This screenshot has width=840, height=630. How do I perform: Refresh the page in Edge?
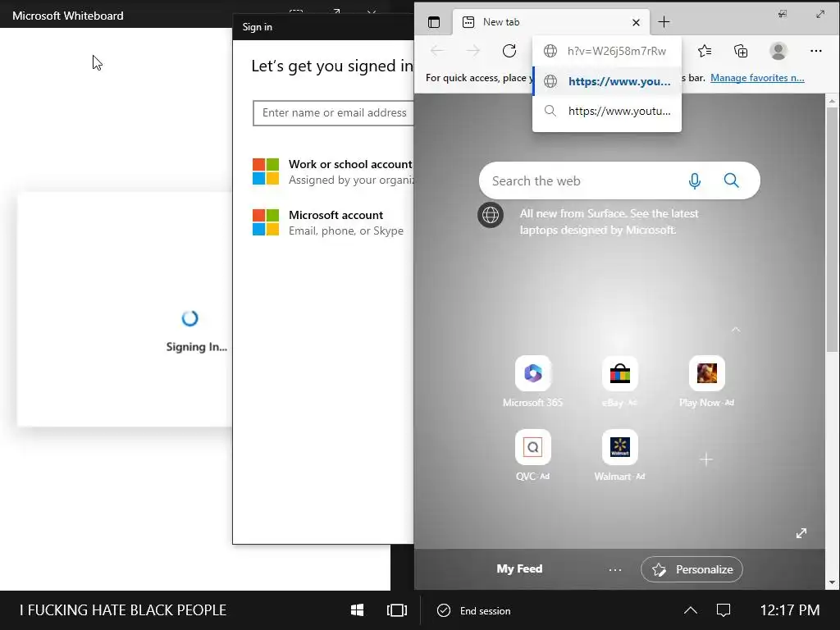click(509, 51)
